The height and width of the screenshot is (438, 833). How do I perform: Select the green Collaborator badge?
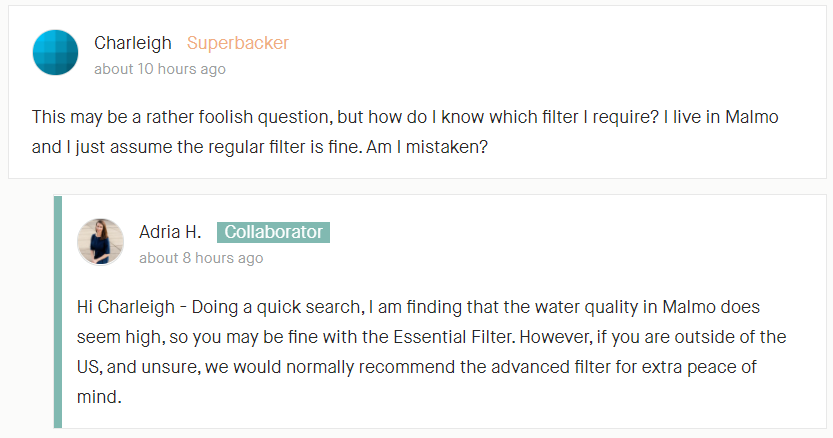click(x=273, y=232)
